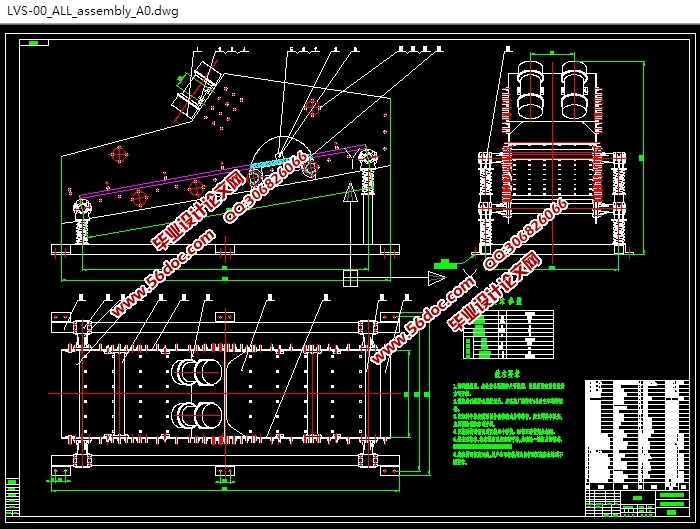Click the LVS-00_ALL_assembly_A0.dwg file title
Screen dimensions: 700x529
tap(93, 11)
